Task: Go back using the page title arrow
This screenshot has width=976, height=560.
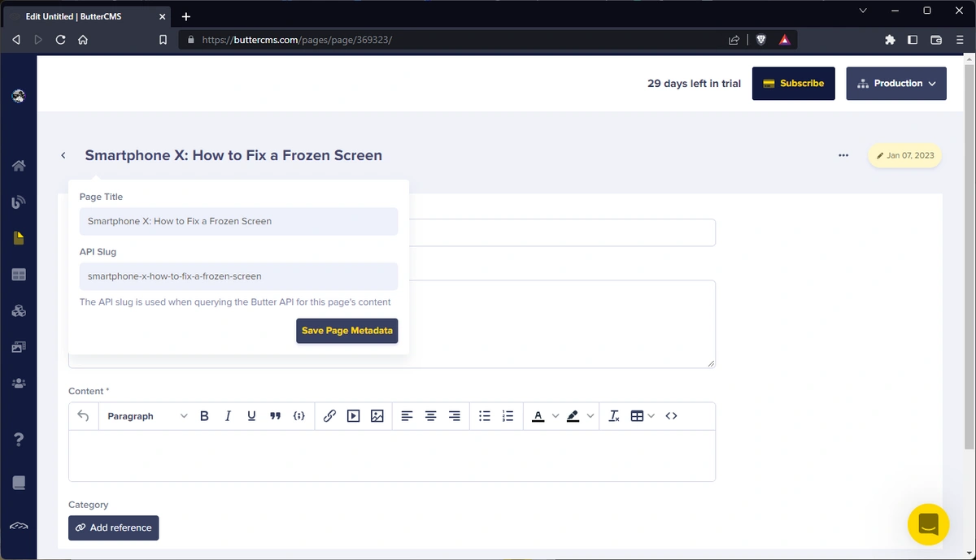Action: point(63,155)
